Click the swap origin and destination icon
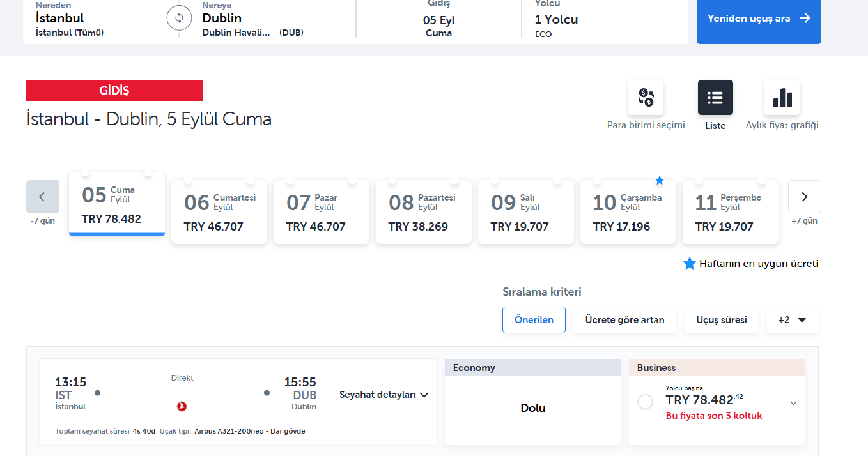868x456 pixels. (x=179, y=18)
